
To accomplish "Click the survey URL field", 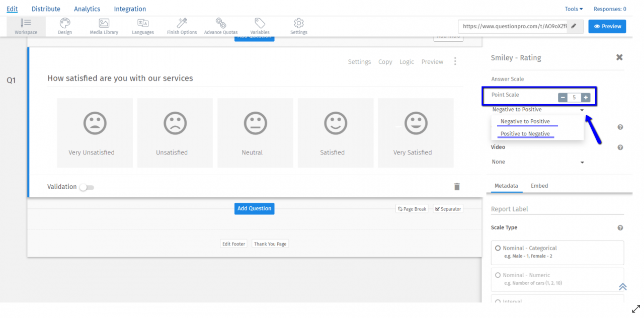I will [x=513, y=26].
